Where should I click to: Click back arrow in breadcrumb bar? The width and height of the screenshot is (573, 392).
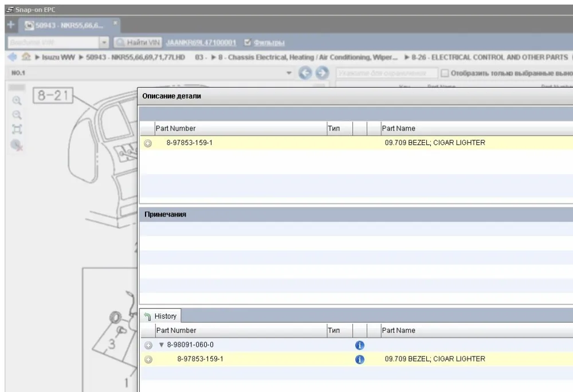(x=12, y=57)
